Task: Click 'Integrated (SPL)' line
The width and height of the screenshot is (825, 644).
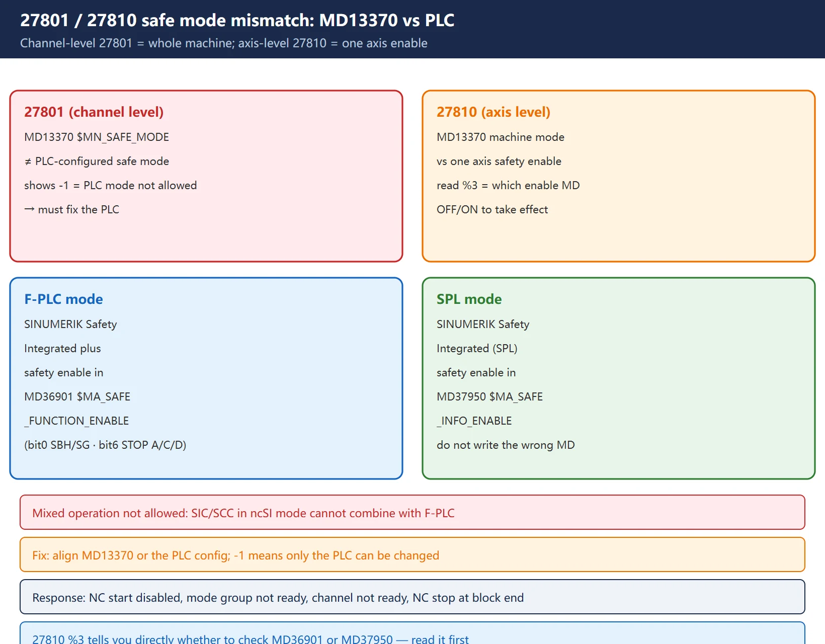Action: (x=477, y=348)
